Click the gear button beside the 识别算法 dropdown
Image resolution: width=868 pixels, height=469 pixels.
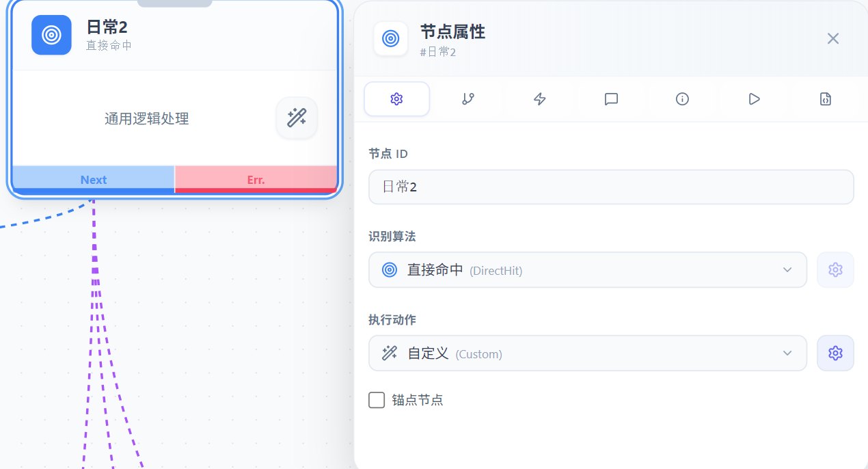tap(835, 270)
